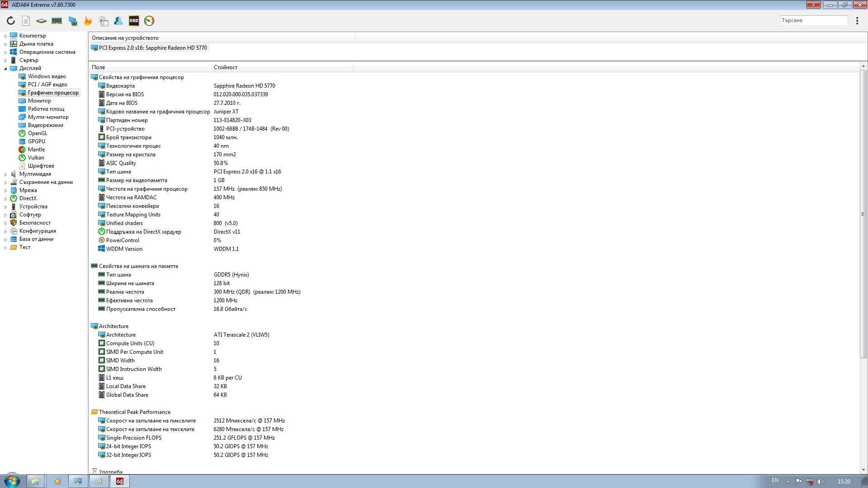
Task: Click the network computer toolbar icon
Action: (x=73, y=21)
